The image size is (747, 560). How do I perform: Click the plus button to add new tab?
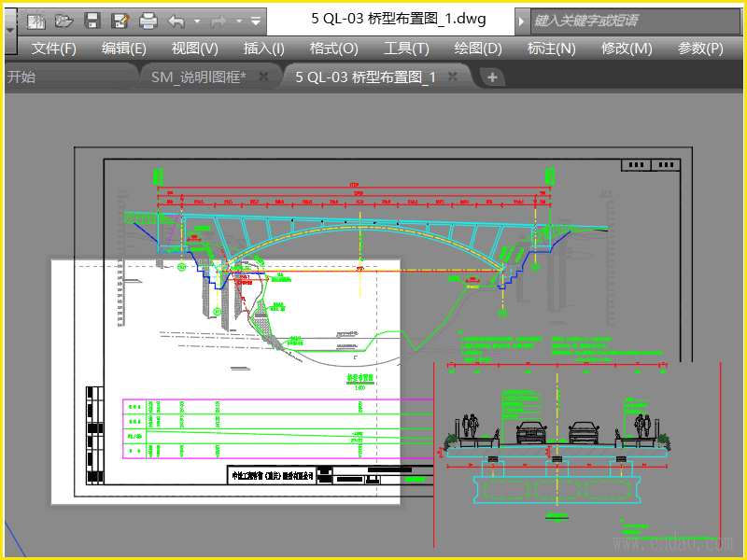(493, 77)
